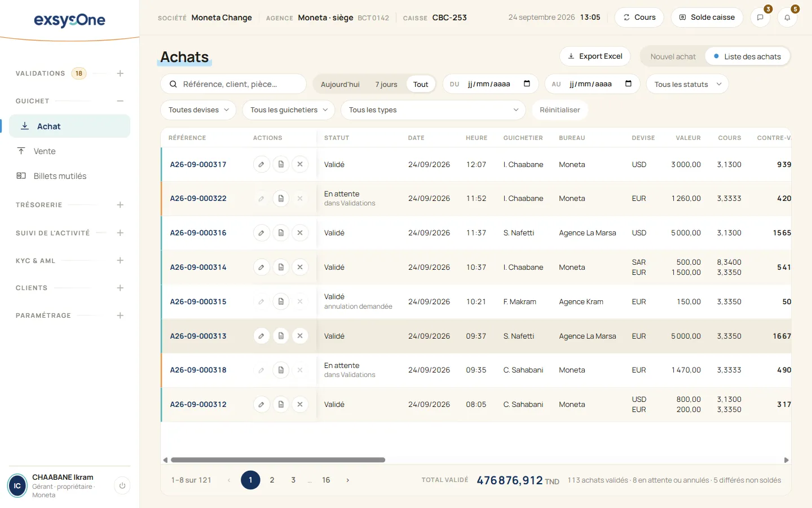
Task: Open calendar picker for AU date
Action: pos(628,84)
